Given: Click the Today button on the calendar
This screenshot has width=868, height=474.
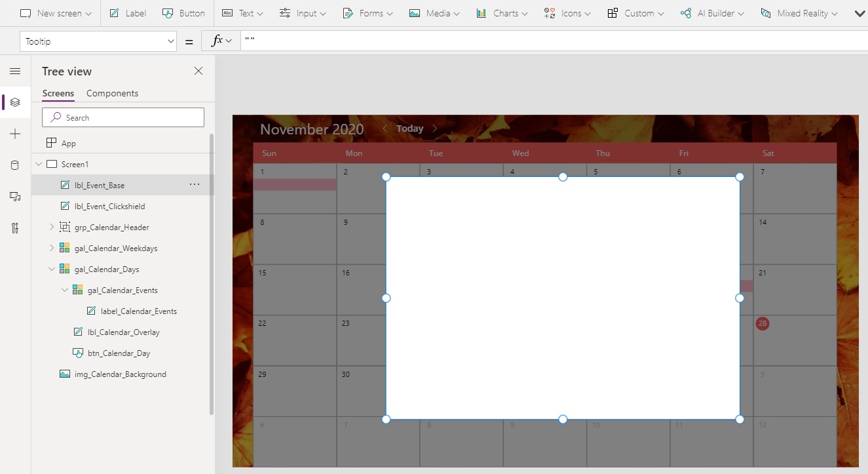Looking at the screenshot, I should (409, 128).
